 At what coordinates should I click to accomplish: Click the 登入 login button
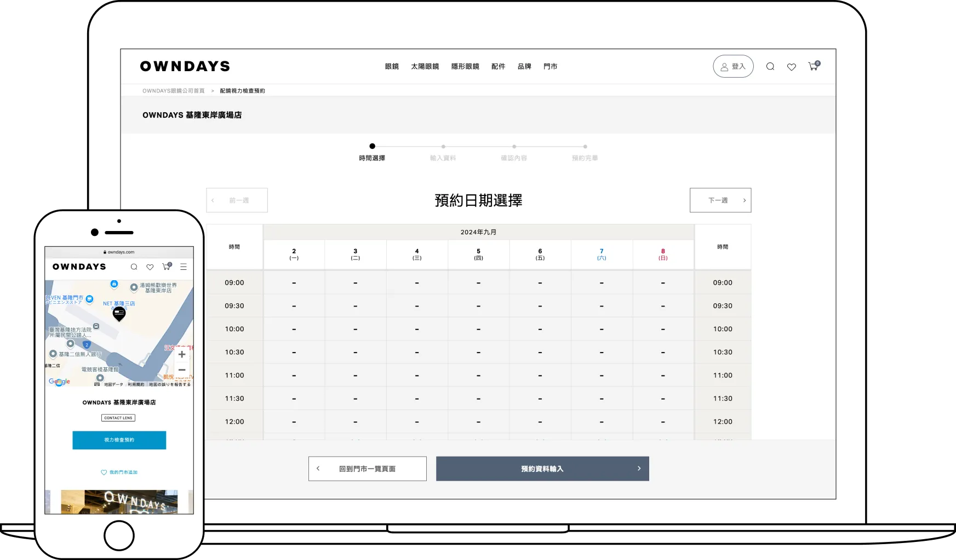pyautogui.click(x=733, y=66)
